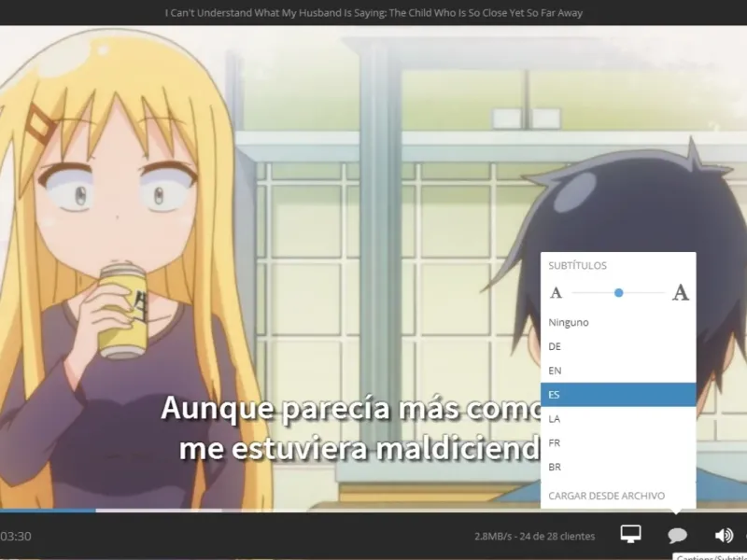Select Ninguno to disable subtitles

[618, 322]
